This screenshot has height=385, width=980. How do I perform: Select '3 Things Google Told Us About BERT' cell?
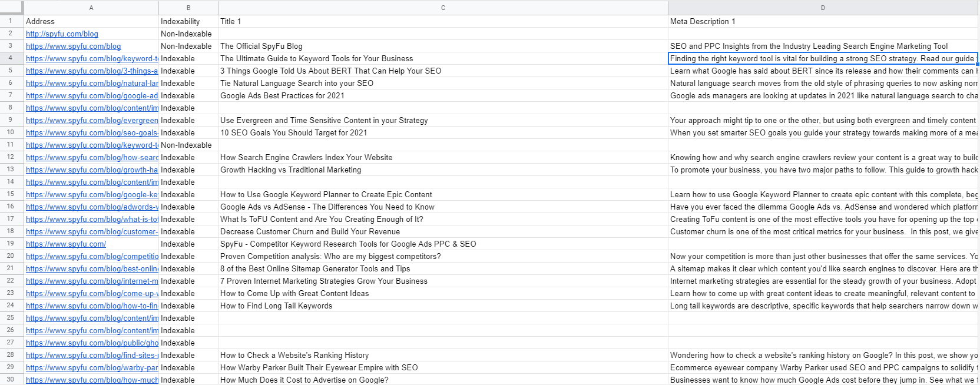point(443,71)
